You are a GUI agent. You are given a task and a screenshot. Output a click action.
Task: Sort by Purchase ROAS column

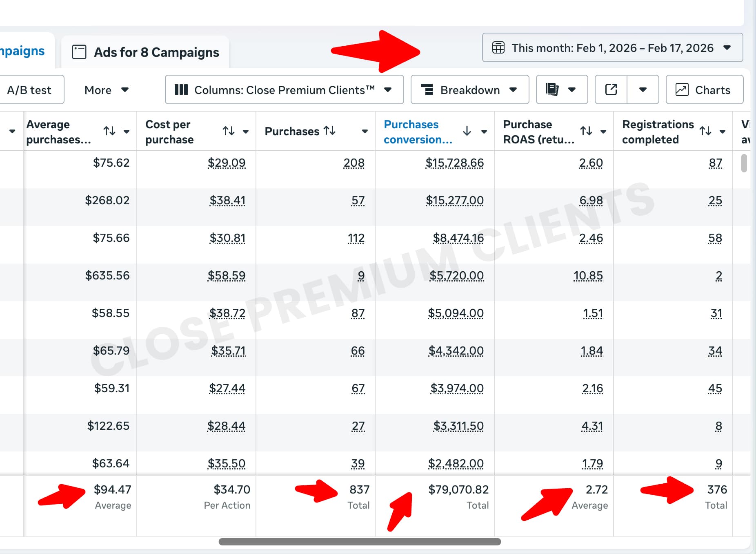(x=586, y=131)
